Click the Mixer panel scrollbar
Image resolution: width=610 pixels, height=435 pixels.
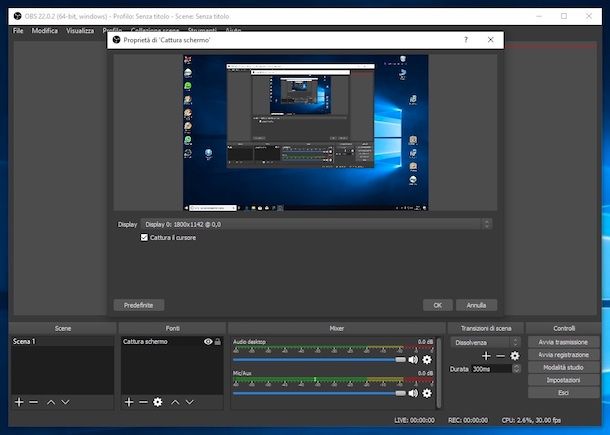[439, 373]
